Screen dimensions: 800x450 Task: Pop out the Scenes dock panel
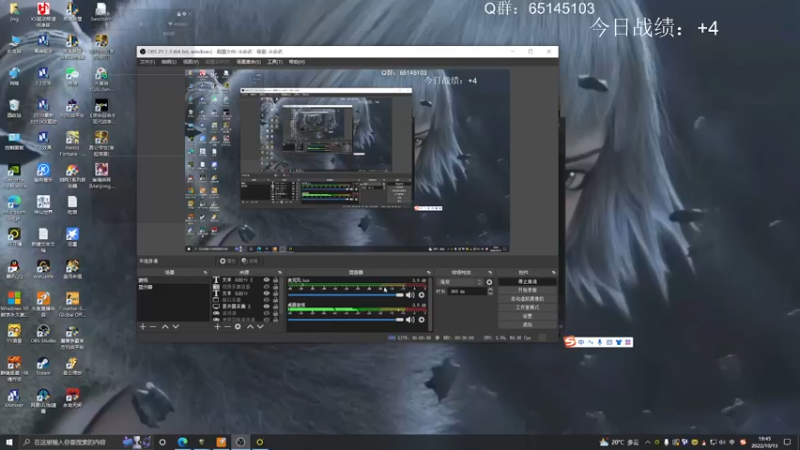point(205,272)
